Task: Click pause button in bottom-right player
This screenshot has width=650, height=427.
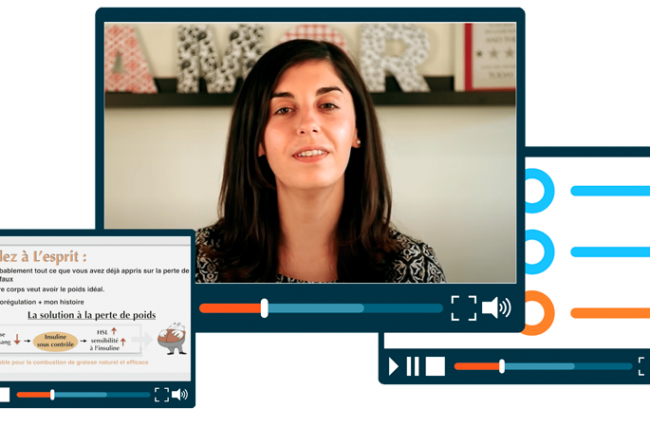Action: pos(413,366)
